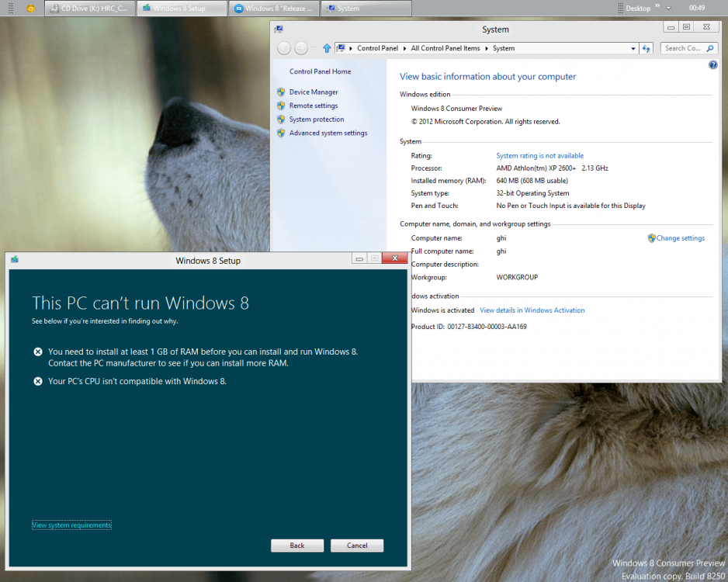Click the Up arrow in System window

(x=327, y=48)
